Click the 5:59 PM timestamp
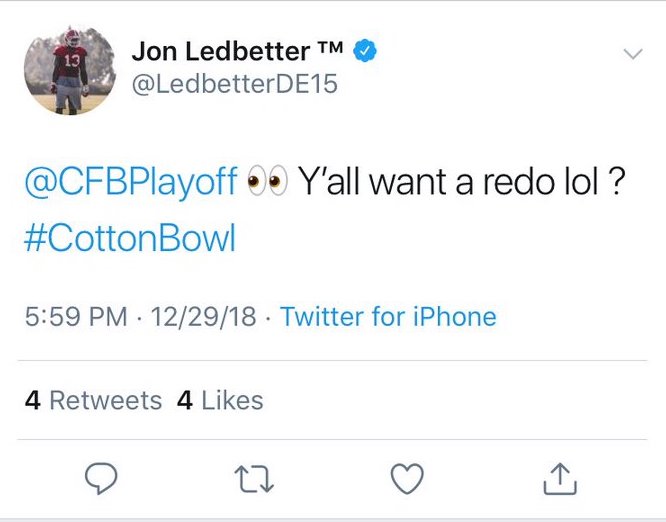This screenshot has width=666, height=522. click(x=76, y=317)
